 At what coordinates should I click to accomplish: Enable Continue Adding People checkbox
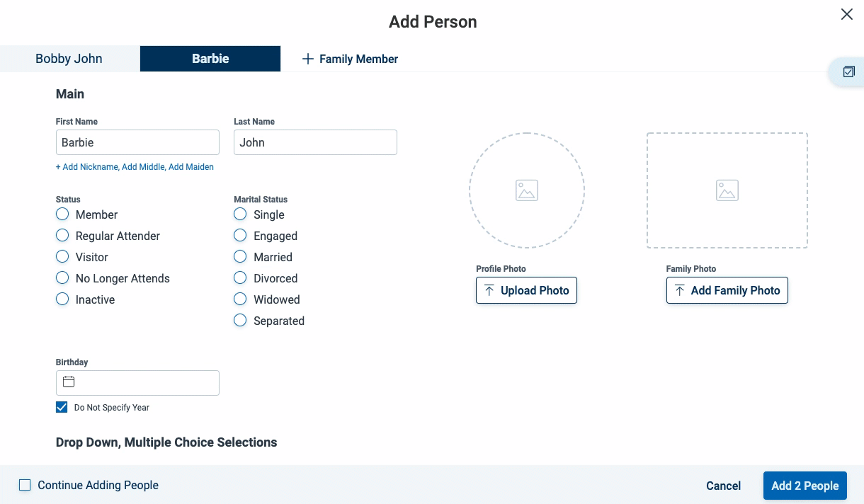coord(25,485)
